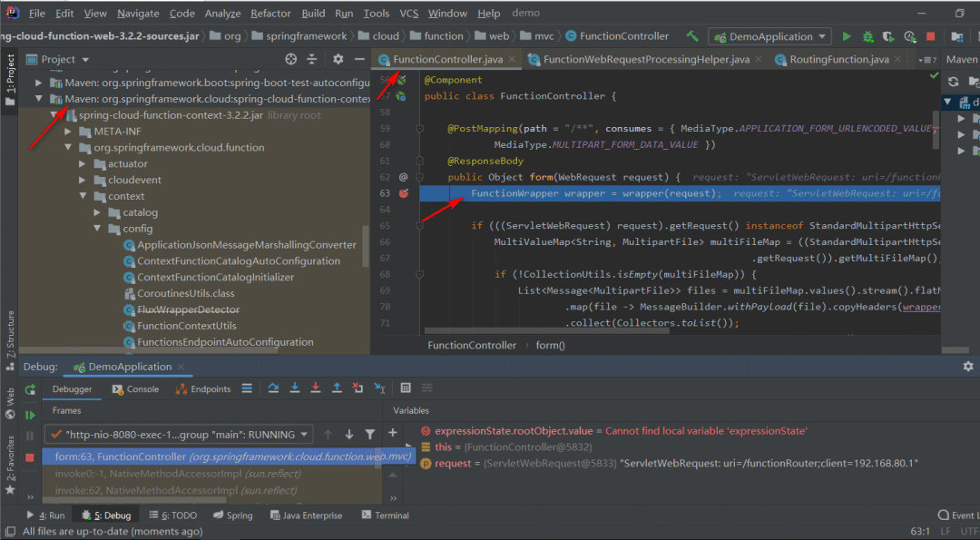Open the Endpoints debugger tab

click(203, 388)
